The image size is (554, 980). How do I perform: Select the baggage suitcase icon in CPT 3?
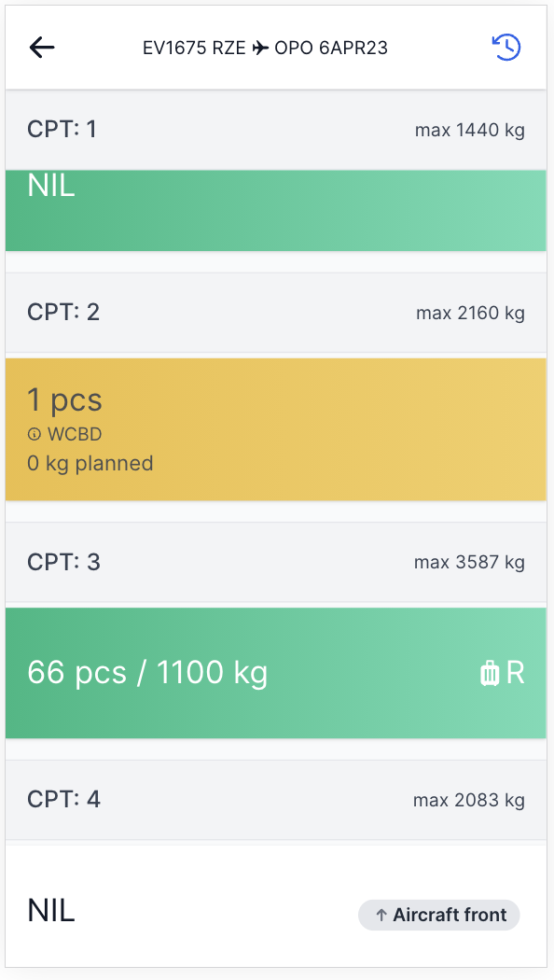pyautogui.click(x=489, y=672)
